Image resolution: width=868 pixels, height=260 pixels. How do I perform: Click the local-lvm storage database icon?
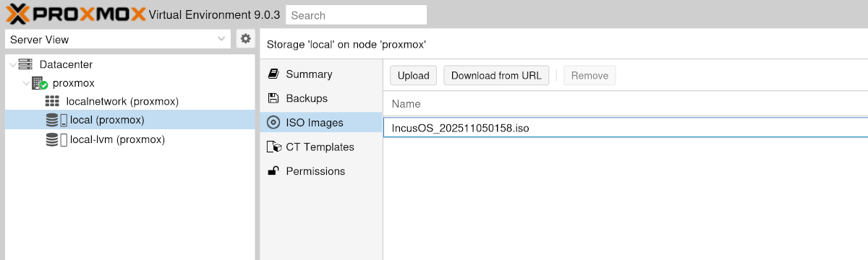click(52, 139)
